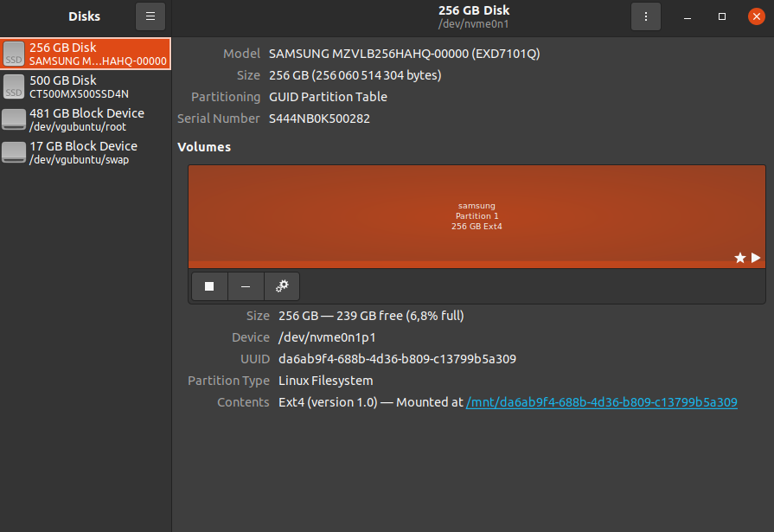The width and height of the screenshot is (774, 532).
Task: Click the 256 GB Disk title in header bar
Action: click(474, 10)
